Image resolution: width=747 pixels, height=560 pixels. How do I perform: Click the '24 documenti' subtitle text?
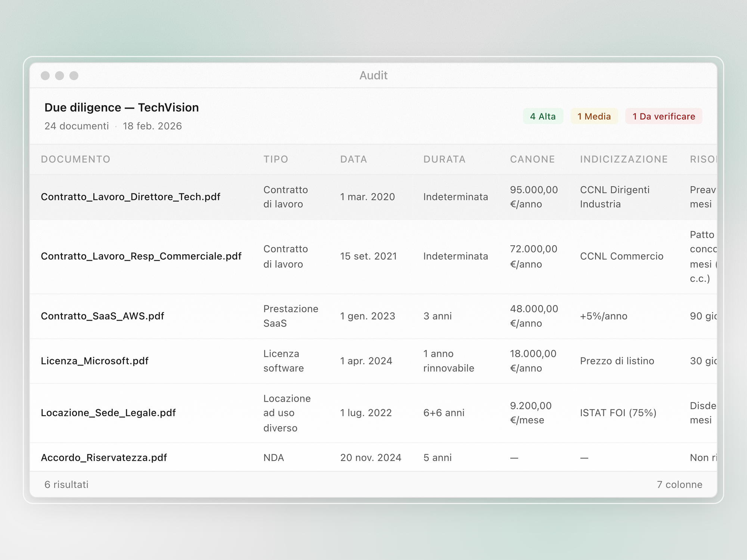coord(77,126)
